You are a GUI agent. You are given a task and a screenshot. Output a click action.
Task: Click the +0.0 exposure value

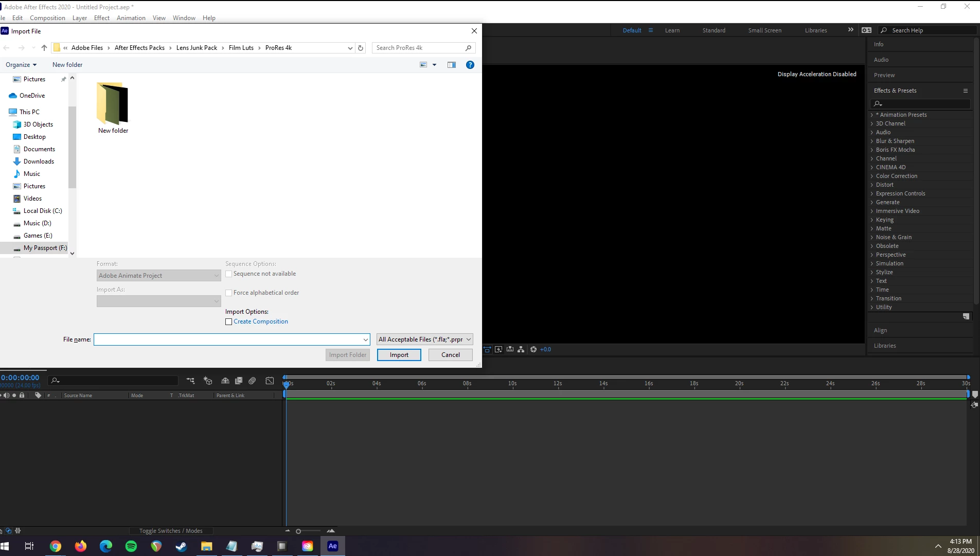point(545,349)
